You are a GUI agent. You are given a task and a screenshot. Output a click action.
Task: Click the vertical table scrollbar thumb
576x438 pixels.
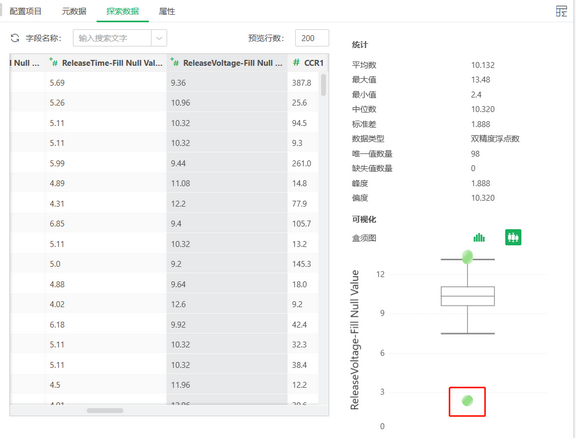[323, 85]
